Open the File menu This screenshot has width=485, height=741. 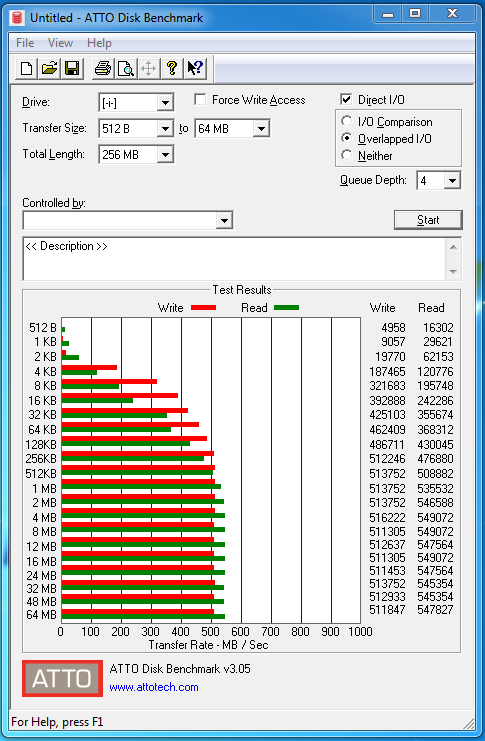[25, 43]
